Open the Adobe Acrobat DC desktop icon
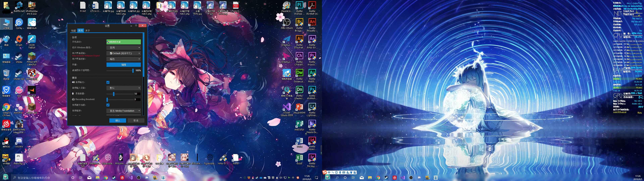644x181 pixels. click(312, 8)
